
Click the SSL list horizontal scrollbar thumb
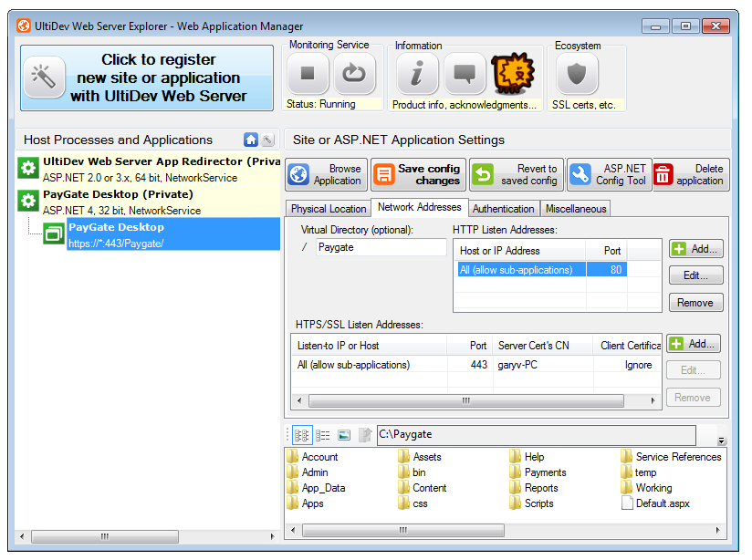pyautogui.click(x=466, y=400)
